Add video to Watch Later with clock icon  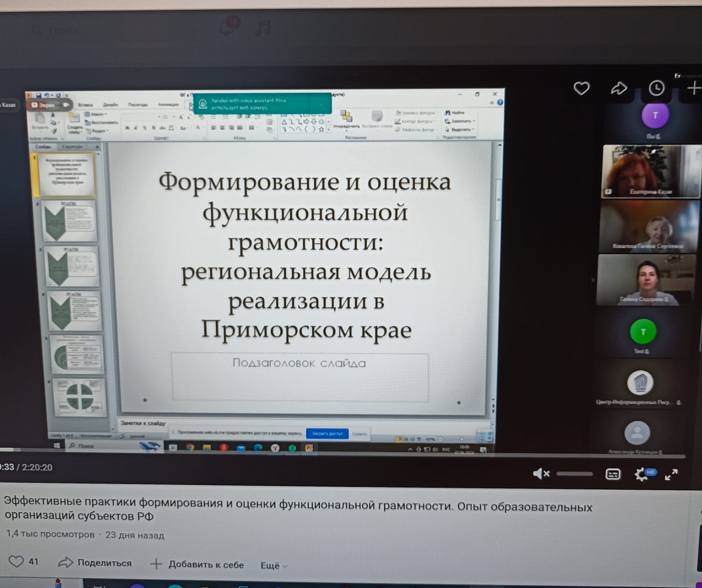656,89
